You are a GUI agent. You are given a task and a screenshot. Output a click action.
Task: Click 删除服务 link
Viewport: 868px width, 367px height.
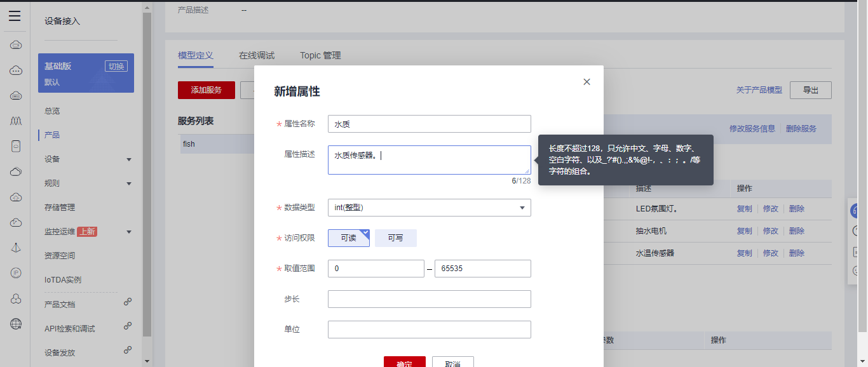tap(801, 128)
